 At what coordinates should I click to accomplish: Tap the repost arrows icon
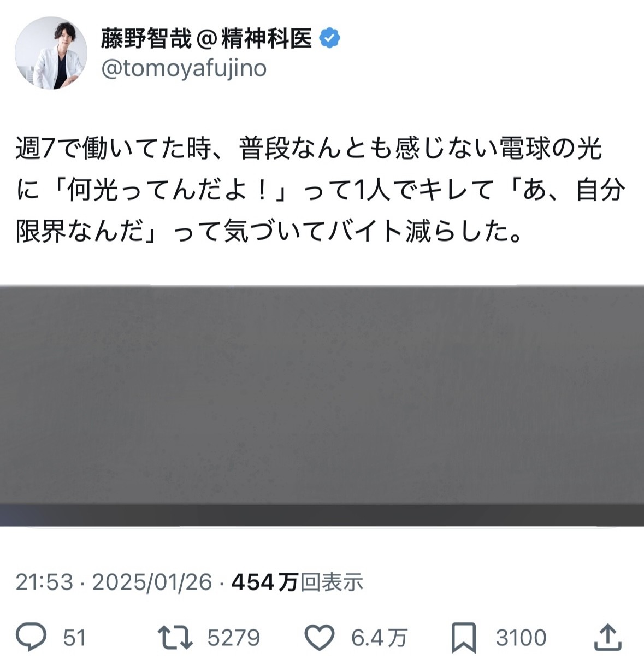(x=175, y=637)
